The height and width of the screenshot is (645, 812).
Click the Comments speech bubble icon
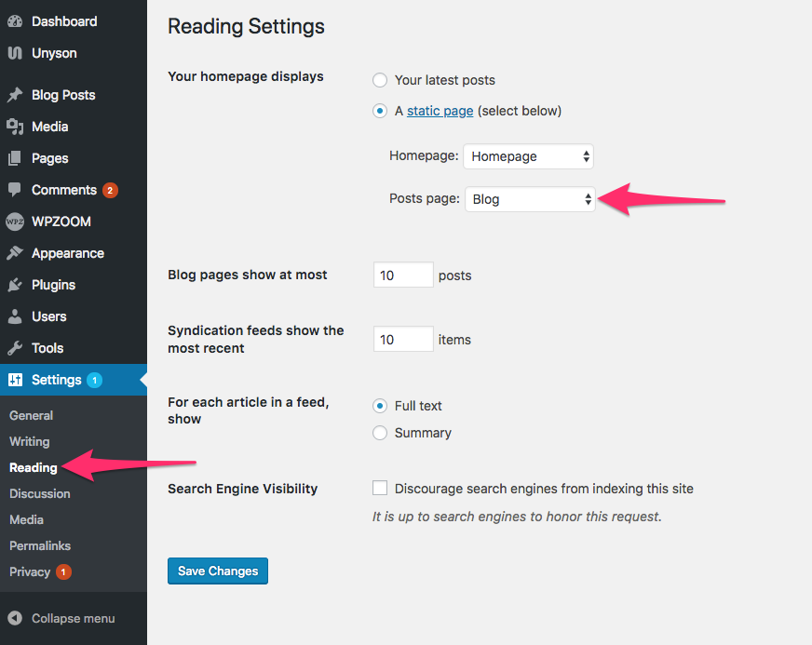pos(15,190)
